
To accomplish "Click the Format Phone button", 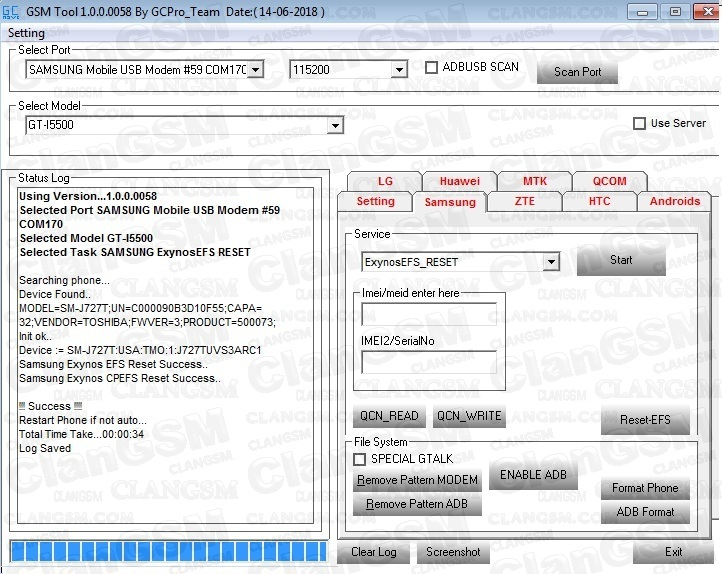I will click(645, 488).
